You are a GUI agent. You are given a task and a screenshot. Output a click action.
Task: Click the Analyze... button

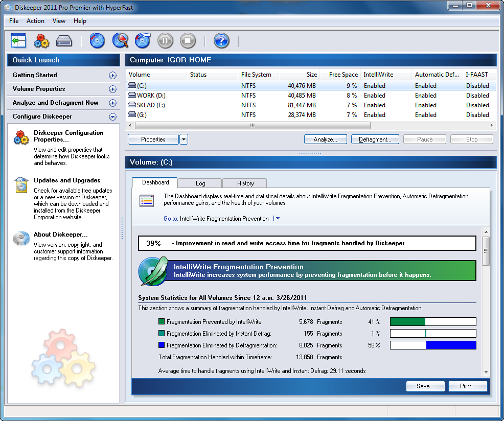click(325, 139)
